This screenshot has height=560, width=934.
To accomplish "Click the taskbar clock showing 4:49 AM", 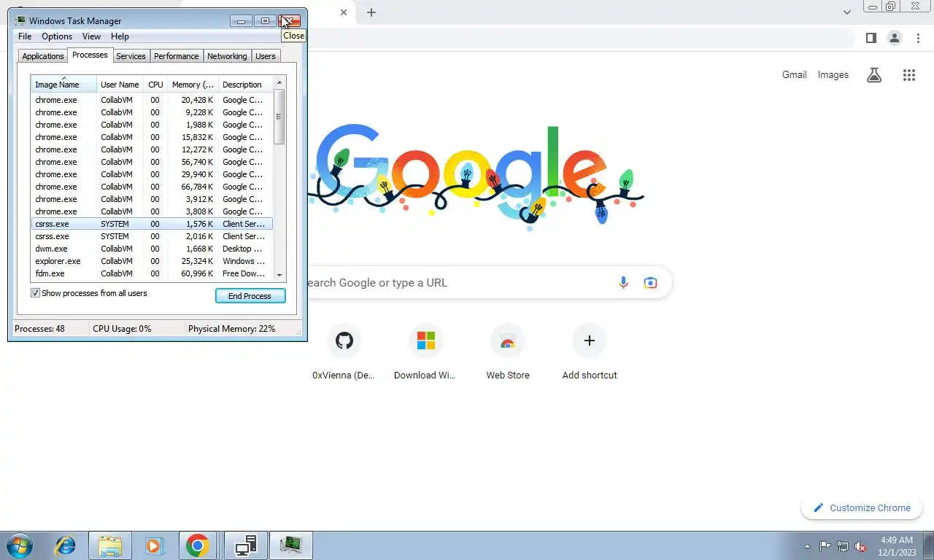I will click(x=897, y=546).
